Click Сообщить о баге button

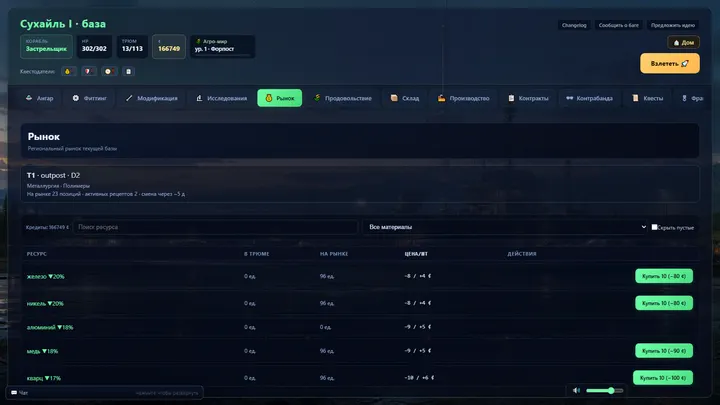pos(619,25)
